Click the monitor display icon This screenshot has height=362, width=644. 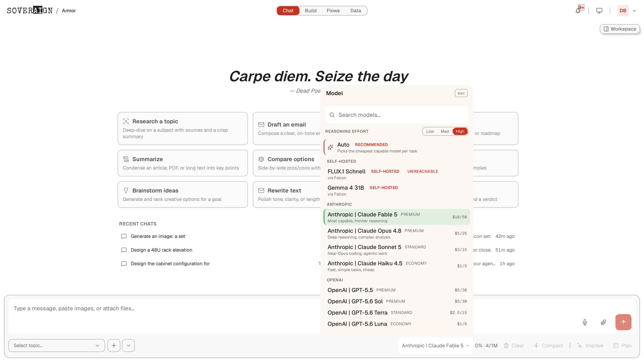coord(599,11)
